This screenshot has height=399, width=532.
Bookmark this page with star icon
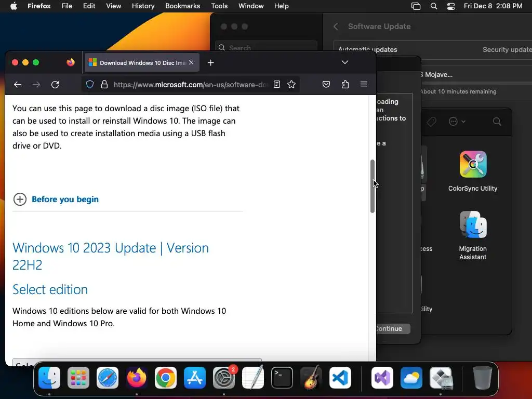(x=291, y=85)
